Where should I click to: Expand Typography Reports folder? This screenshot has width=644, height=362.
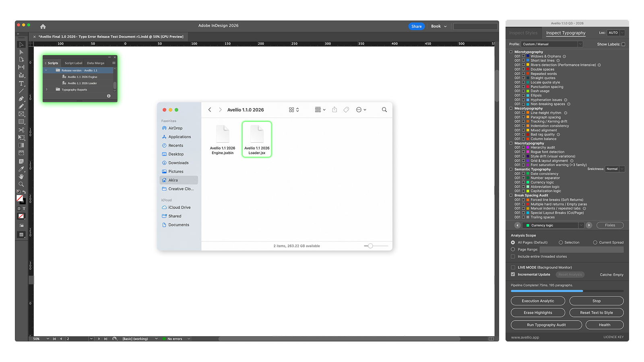(46, 90)
